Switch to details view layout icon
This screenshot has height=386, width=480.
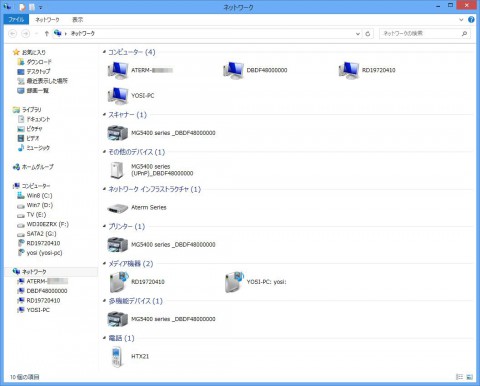(459, 377)
